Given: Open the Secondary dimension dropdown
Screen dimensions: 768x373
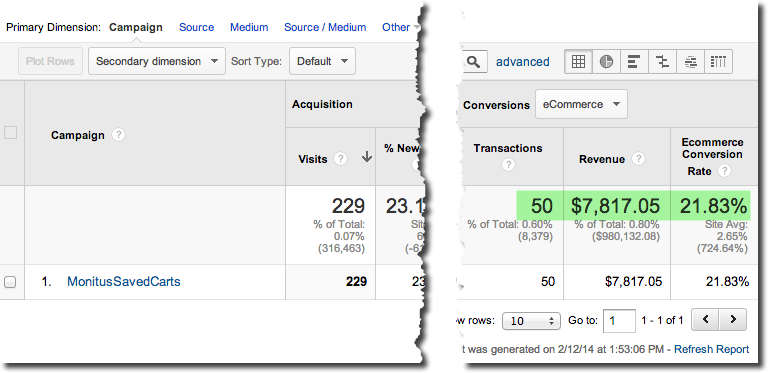Looking at the screenshot, I should pyautogui.click(x=157, y=61).
